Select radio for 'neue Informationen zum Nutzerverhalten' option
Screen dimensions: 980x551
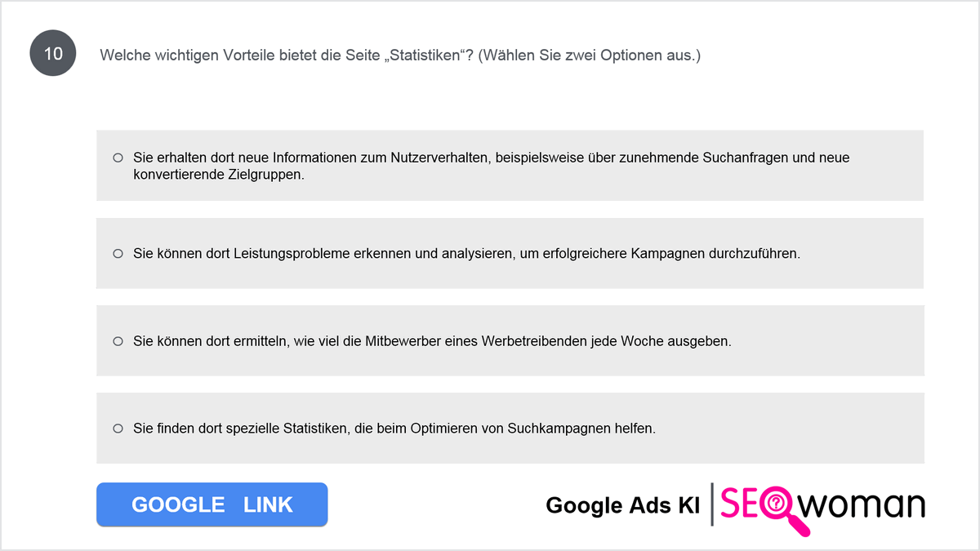coord(118,158)
